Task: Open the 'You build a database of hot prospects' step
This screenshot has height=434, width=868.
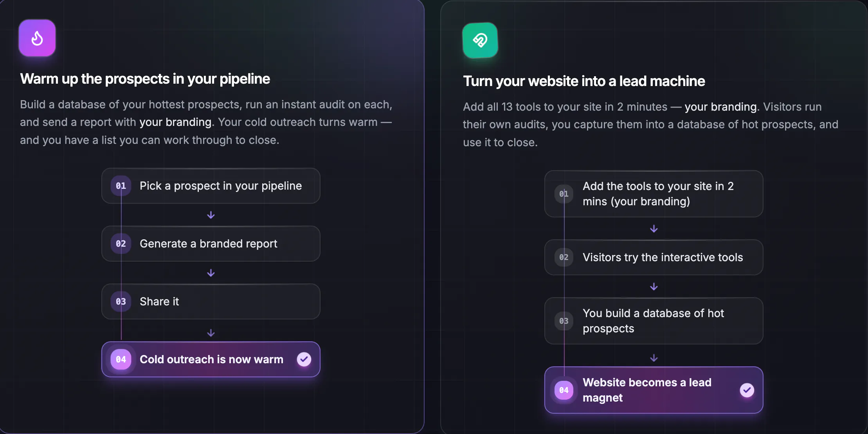Action: click(x=654, y=321)
